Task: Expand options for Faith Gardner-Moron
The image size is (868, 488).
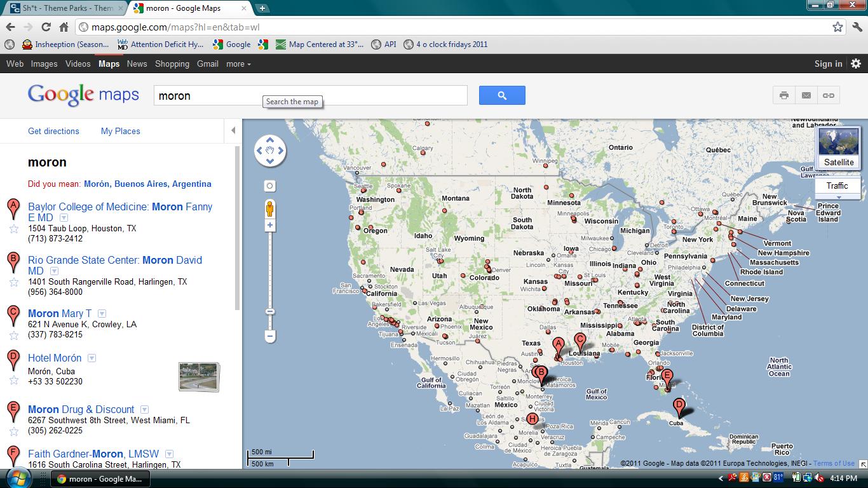Action: click(169, 454)
